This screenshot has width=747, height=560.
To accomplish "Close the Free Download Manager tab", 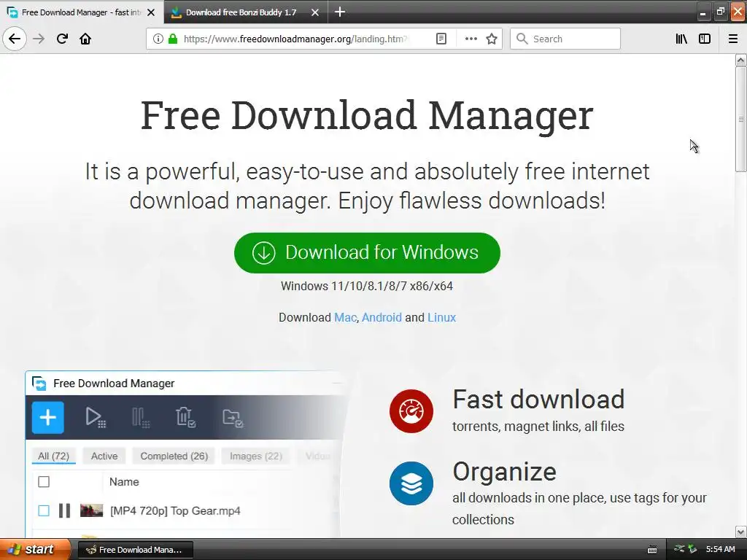I will (x=151, y=12).
